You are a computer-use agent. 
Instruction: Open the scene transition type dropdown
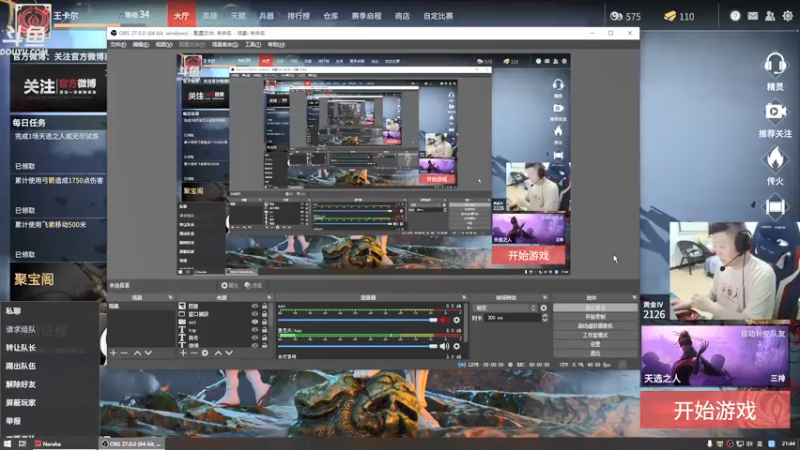click(505, 308)
